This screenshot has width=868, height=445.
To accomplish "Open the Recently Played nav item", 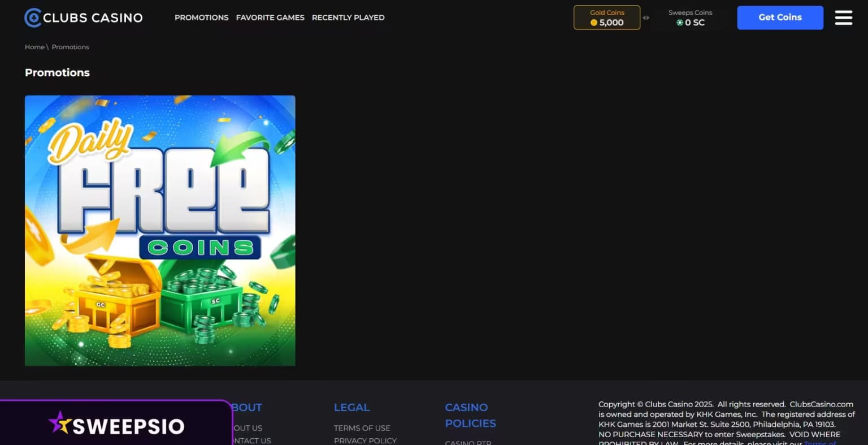I will [348, 18].
